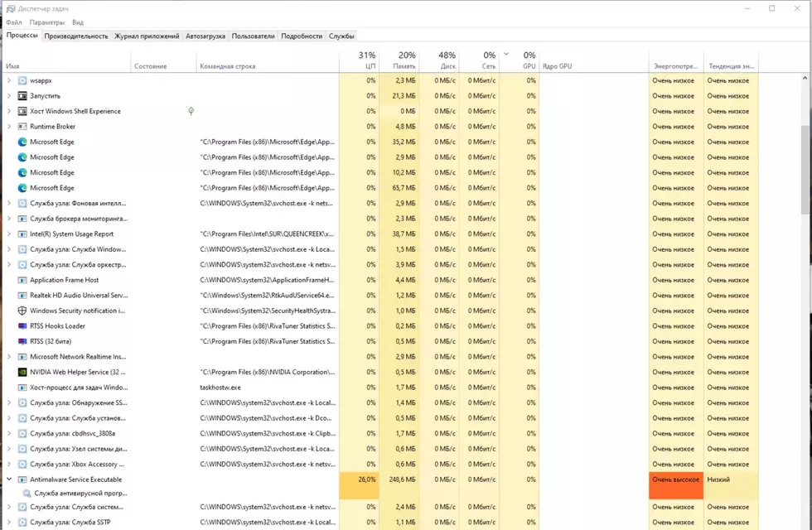812x530 pixels.
Task: Click the Antimalware Service Executable icon
Action: point(22,479)
